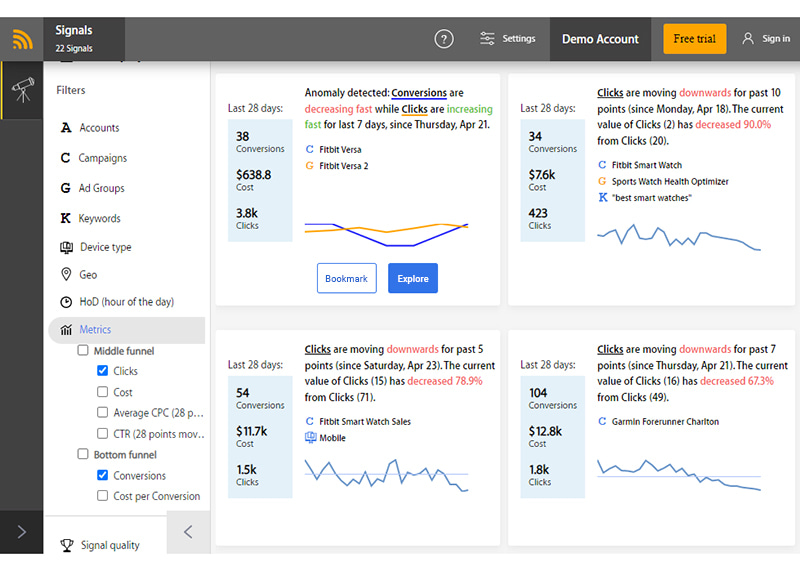Enable the Cost per Conversion checkbox
Image resolution: width=800 pixels, height=571 pixels.
[103, 495]
